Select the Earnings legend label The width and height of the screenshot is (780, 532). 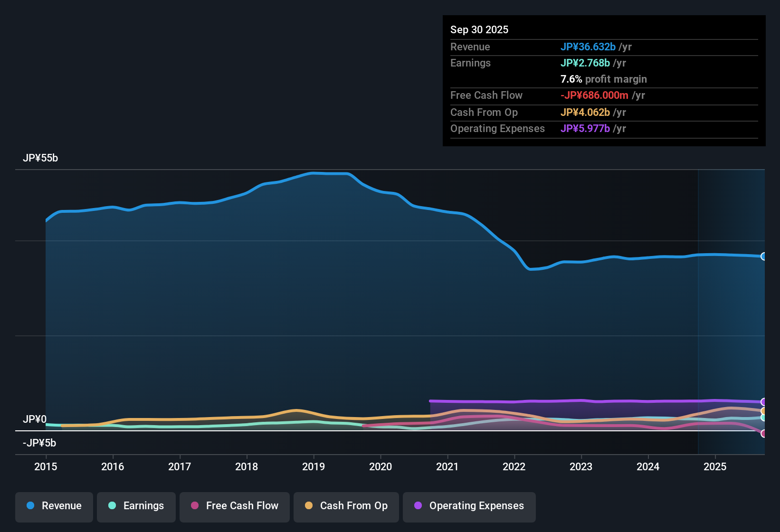143,506
